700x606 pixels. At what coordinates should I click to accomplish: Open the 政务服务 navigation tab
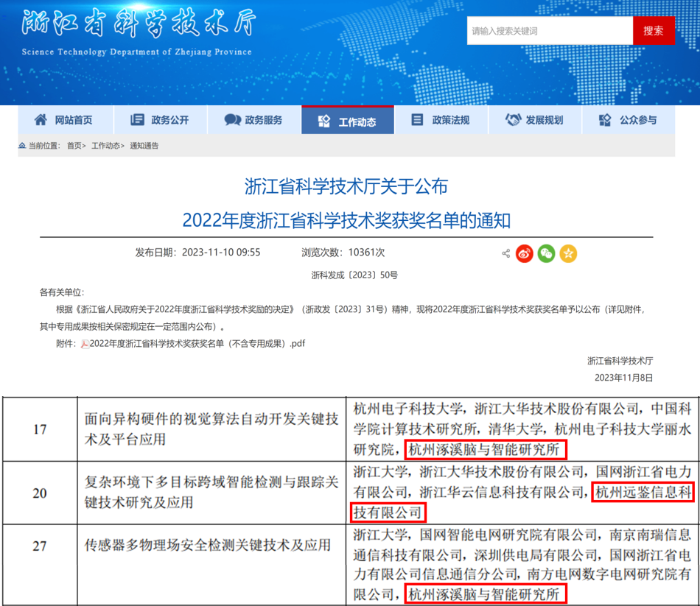[x=254, y=120]
